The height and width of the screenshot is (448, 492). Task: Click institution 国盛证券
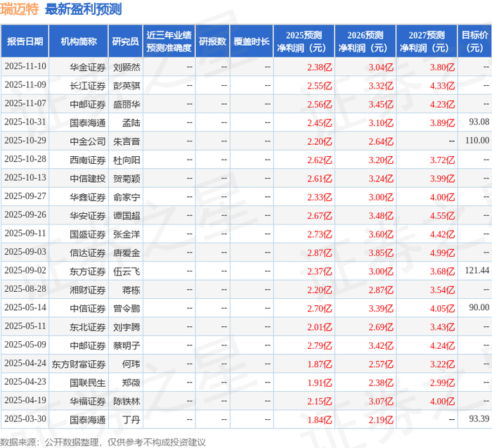click(x=88, y=234)
